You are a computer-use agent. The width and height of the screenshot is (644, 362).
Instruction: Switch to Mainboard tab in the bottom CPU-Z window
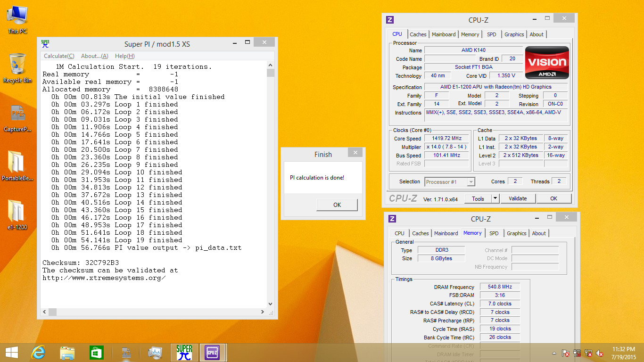pyautogui.click(x=446, y=233)
